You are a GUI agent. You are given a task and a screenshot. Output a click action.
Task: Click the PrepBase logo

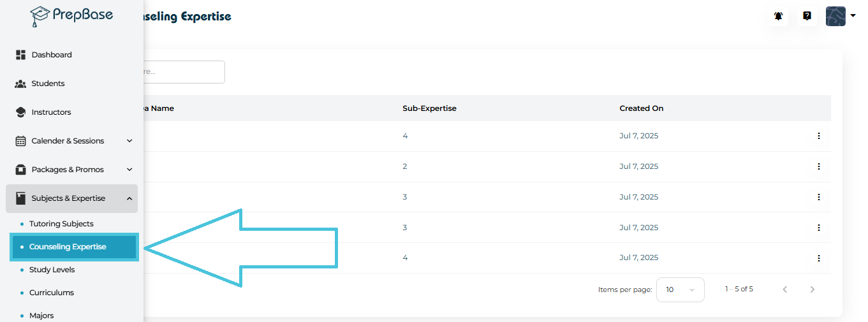tap(71, 16)
